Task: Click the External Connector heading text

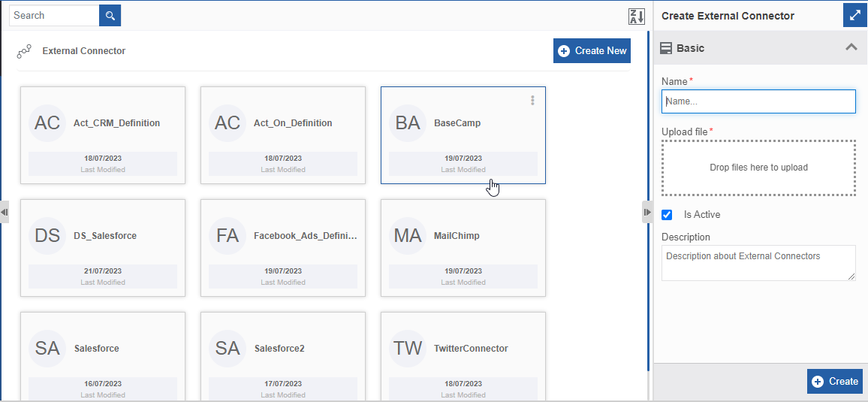Action: tap(84, 51)
